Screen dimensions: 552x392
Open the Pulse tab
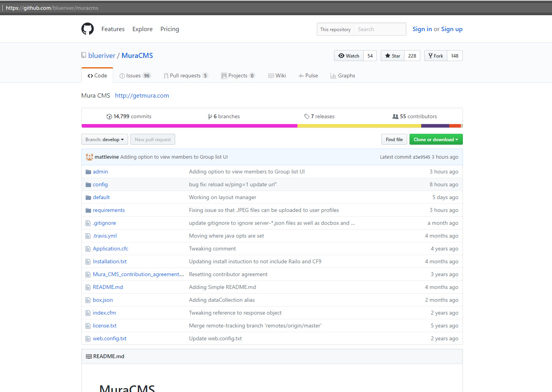point(308,75)
